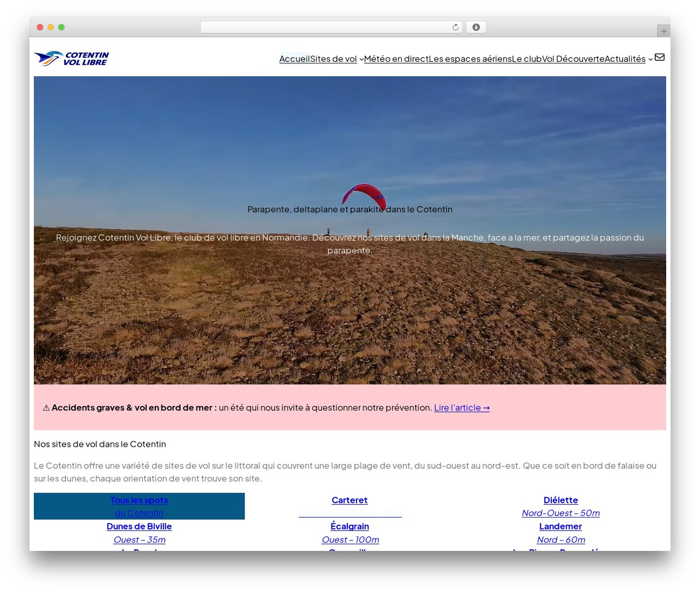
Task: Open the Landemer site link
Action: pos(561,526)
